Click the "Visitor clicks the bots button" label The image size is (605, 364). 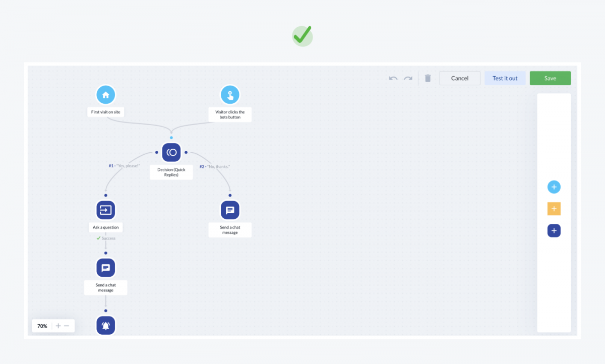click(230, 114)
